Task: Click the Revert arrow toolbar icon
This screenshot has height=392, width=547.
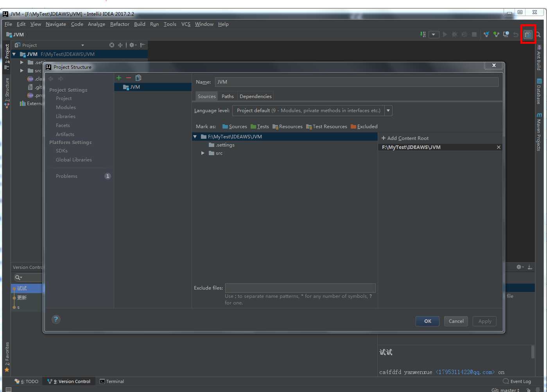Action: click(x=516, y=34)
